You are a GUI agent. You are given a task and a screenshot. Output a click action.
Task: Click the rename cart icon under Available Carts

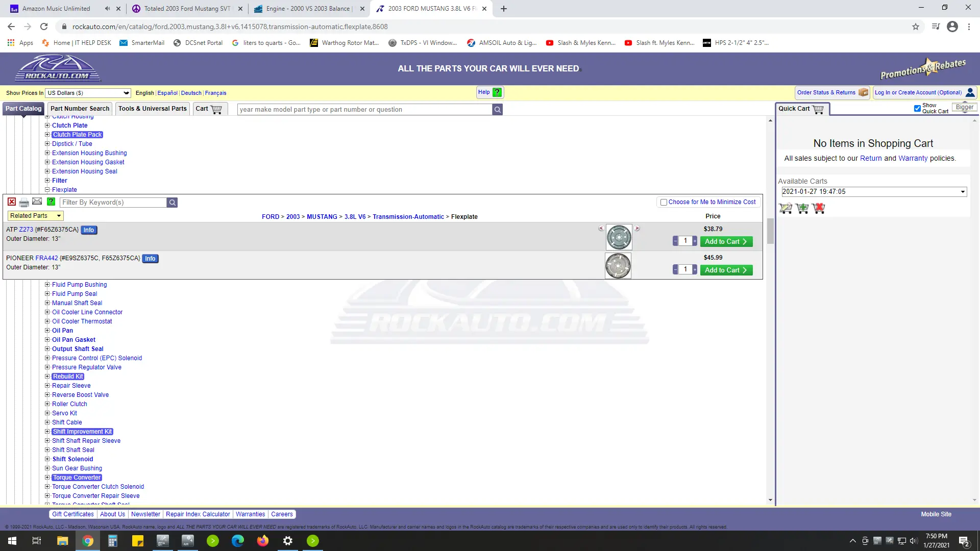click(x=786, y=208)
